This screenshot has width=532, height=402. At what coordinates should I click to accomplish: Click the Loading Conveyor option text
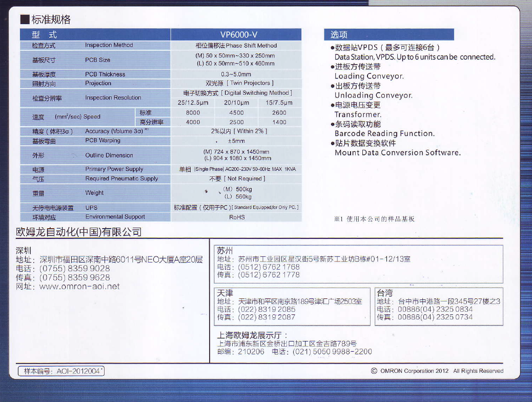(x=369, y=76)
